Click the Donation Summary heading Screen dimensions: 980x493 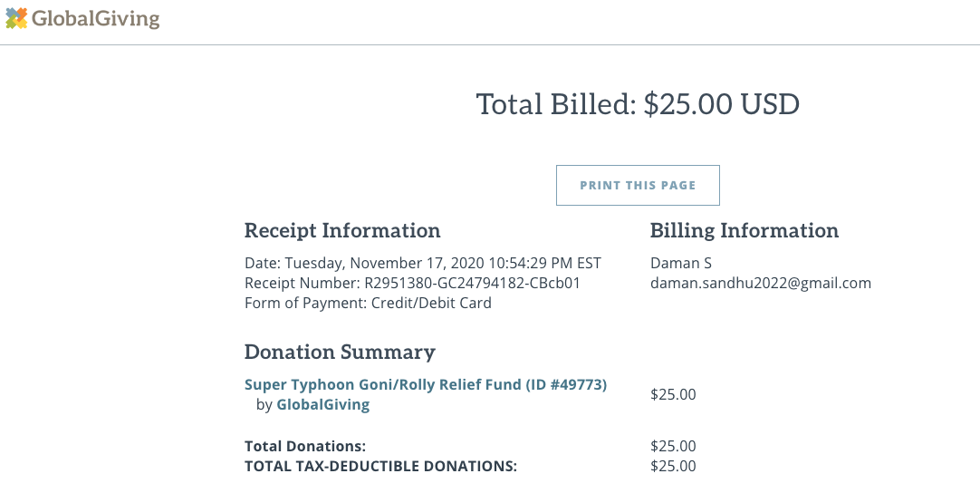(340, 352)
